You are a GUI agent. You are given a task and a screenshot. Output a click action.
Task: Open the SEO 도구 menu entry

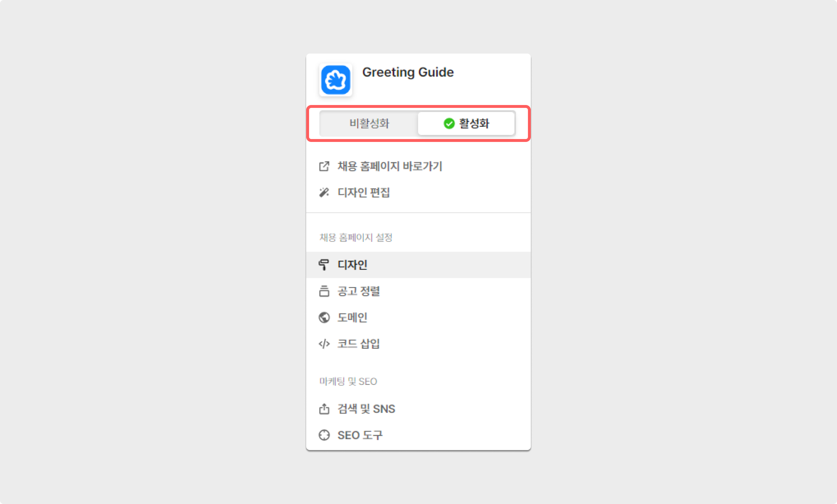360,435
